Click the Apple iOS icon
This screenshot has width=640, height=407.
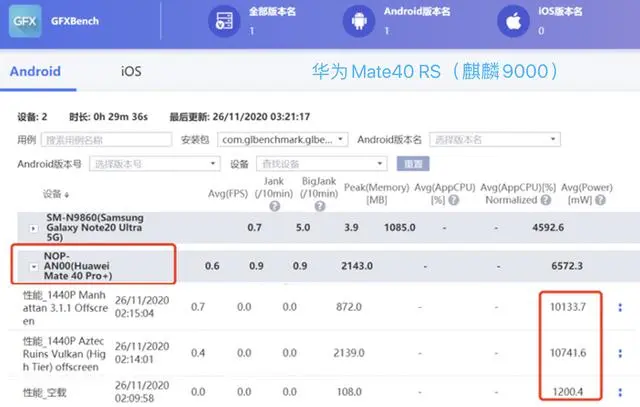513,21
